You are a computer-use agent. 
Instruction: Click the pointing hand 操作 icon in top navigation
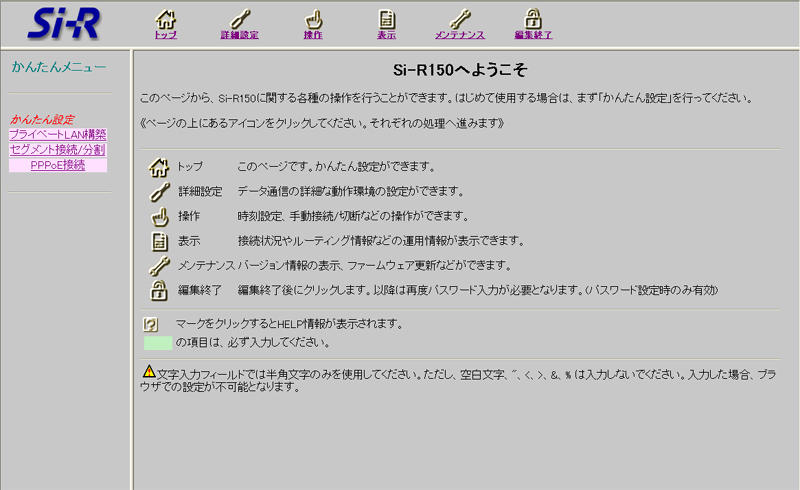pos(313,19)
